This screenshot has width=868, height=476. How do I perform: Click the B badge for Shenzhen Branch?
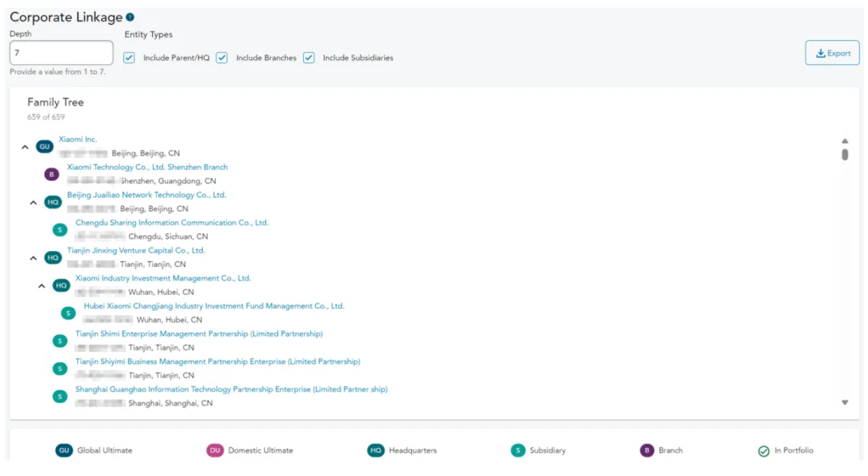(x=52, y=174)
